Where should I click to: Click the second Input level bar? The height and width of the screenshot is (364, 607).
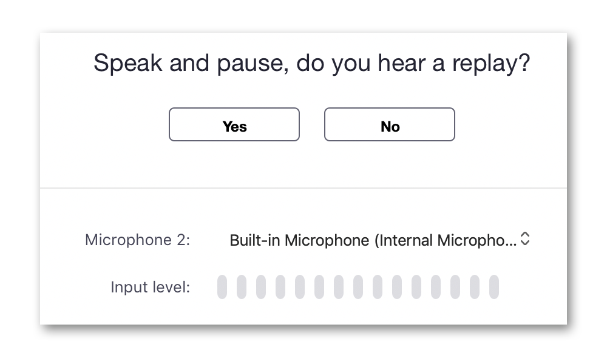[x=242, y=287]
